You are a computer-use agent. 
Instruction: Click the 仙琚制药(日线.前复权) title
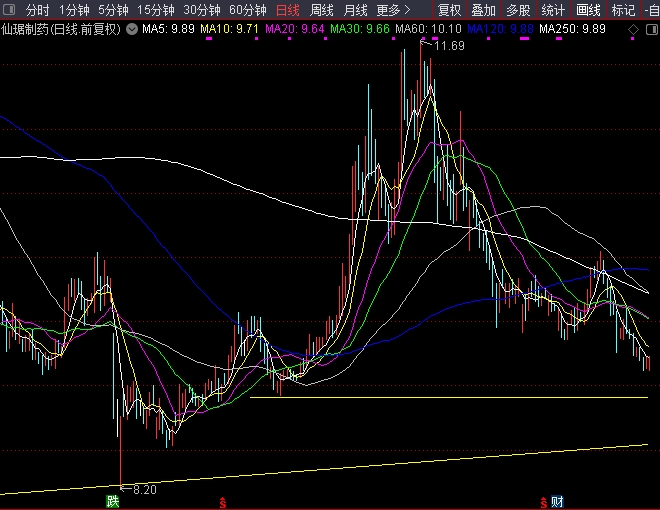click(61, 29)
